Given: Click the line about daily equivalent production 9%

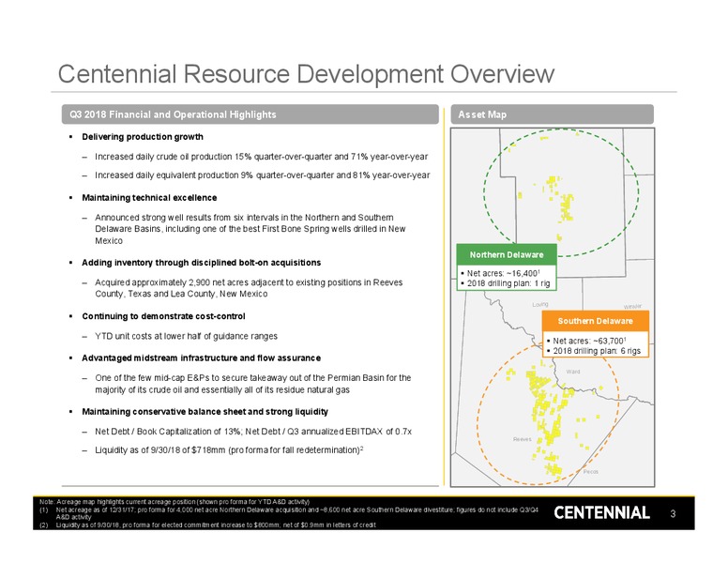Looking at the screenshot, I should [x=263, y=175].
